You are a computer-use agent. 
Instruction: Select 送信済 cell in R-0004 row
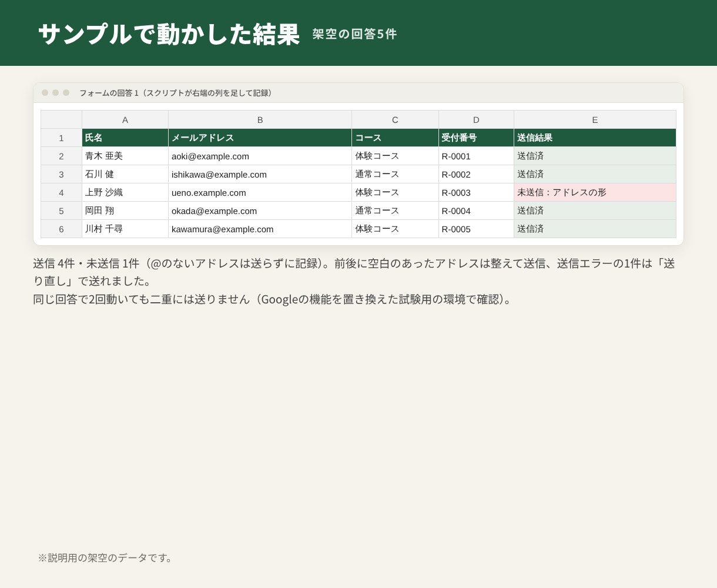(595, 211)
